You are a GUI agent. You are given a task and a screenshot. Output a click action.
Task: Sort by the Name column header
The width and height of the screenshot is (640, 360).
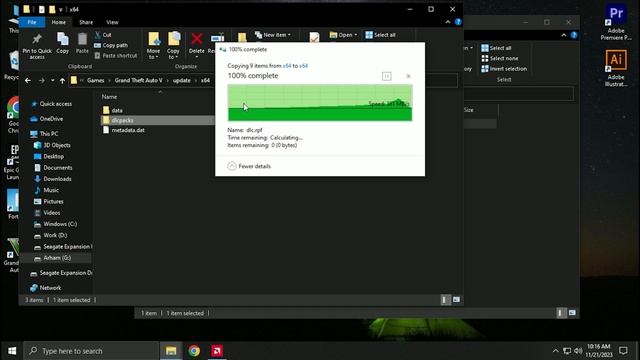click(109, 97)
